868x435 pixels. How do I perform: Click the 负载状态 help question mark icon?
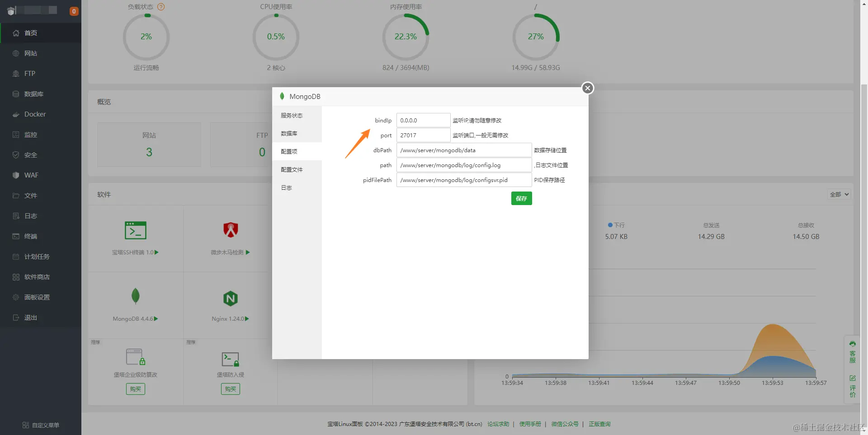160,7
